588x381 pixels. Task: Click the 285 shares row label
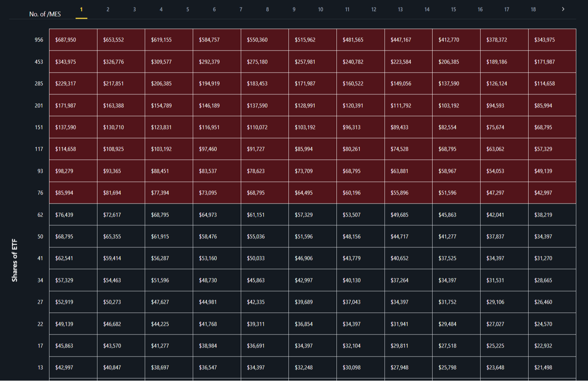point(39,84)
